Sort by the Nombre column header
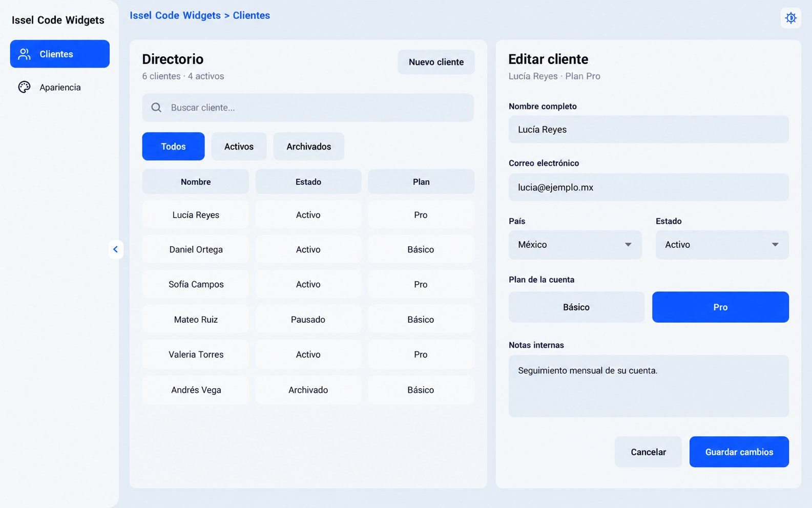 [x=196, y=182]
